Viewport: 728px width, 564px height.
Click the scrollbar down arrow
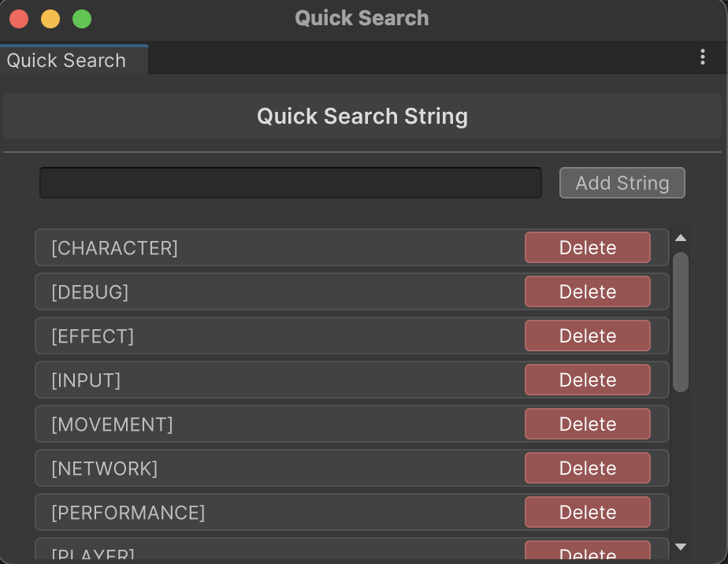(681, 545)
